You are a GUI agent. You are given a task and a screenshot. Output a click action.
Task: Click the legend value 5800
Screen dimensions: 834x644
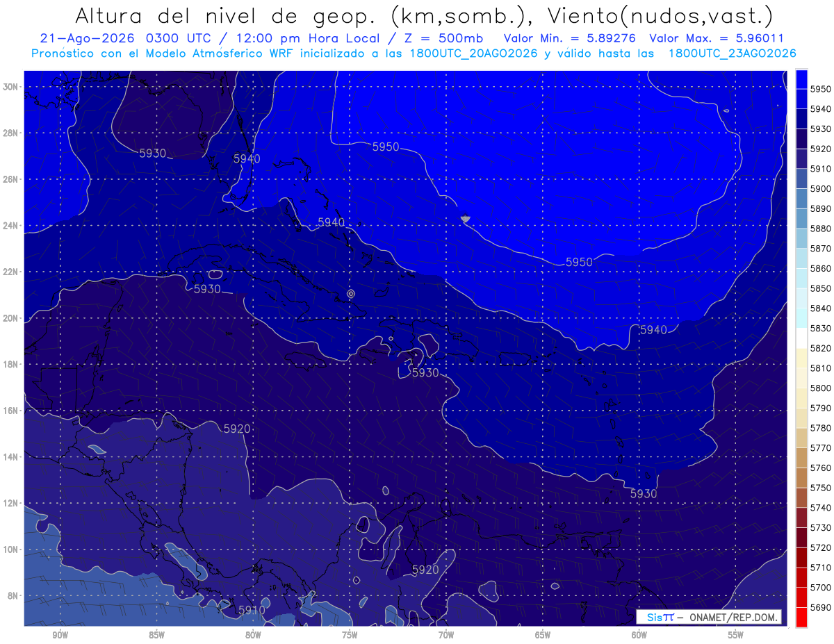(820, 388)
